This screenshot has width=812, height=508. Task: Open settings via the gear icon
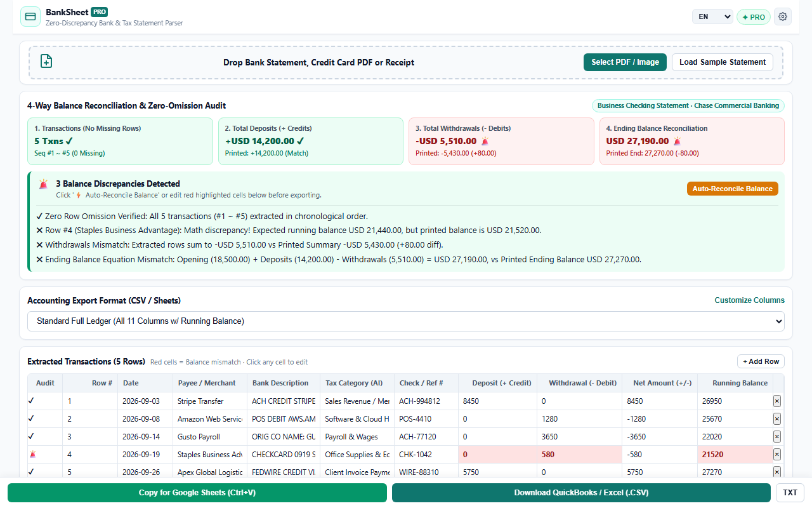point(783,17)
